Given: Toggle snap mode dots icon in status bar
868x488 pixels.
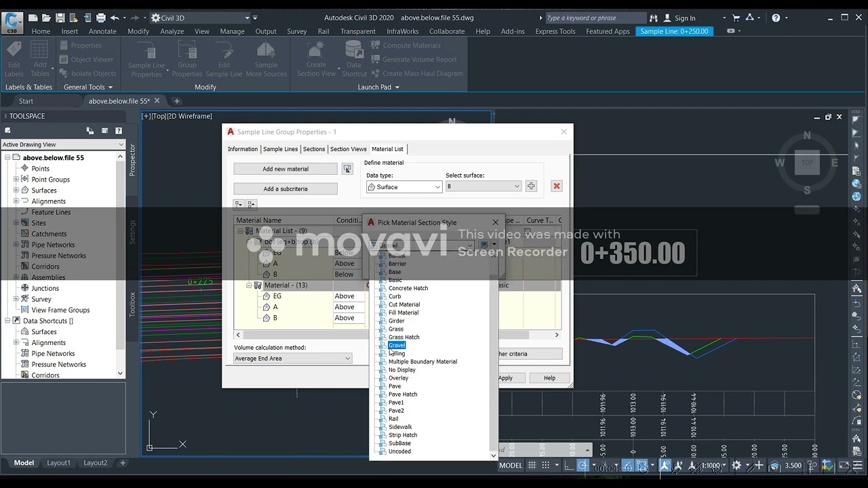Looking at the screenshot, I should [x=545, y=466].
